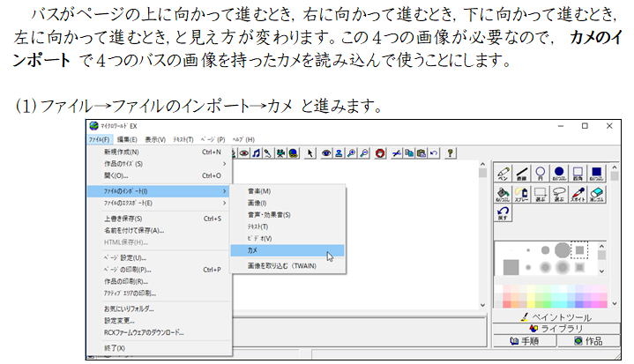Switch to the 手順 tab
The image size is (634, 364).
(x=525, y=341)
